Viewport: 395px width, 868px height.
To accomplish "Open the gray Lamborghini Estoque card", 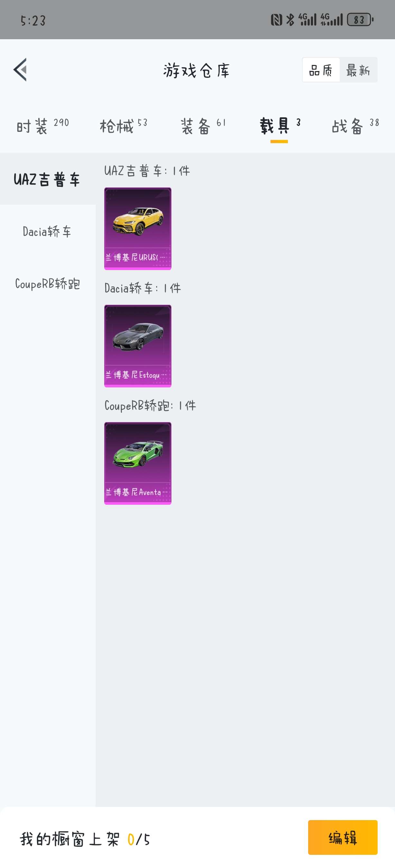I will coord(138,346).
